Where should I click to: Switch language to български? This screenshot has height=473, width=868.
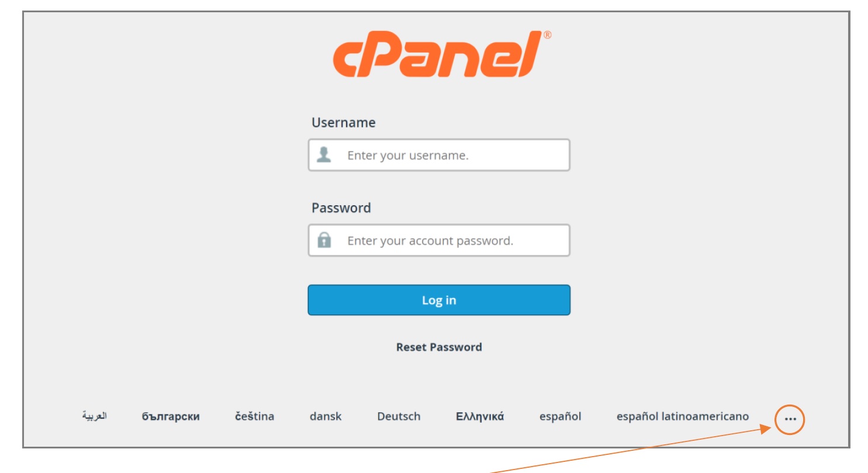tap(171, 417)
